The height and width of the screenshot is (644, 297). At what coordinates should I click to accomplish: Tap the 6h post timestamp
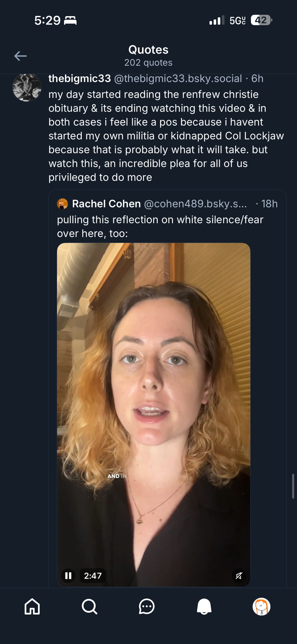point(257,79)
